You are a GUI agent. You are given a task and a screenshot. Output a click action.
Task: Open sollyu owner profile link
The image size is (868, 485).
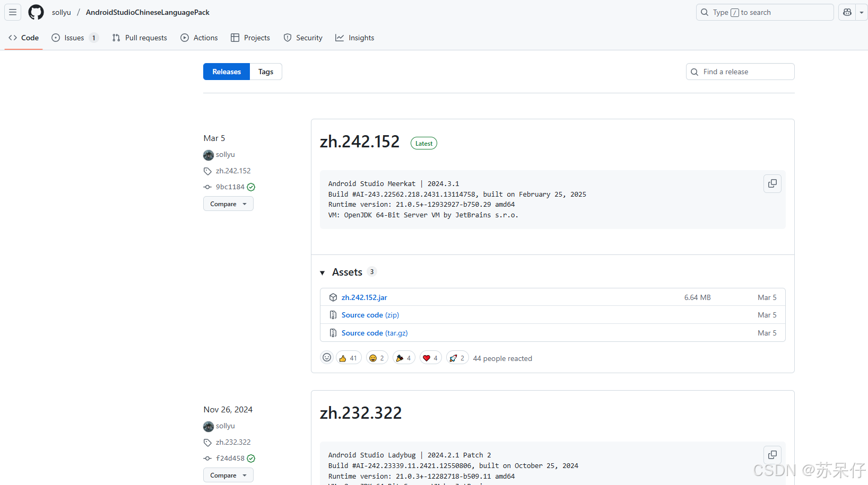62,12
